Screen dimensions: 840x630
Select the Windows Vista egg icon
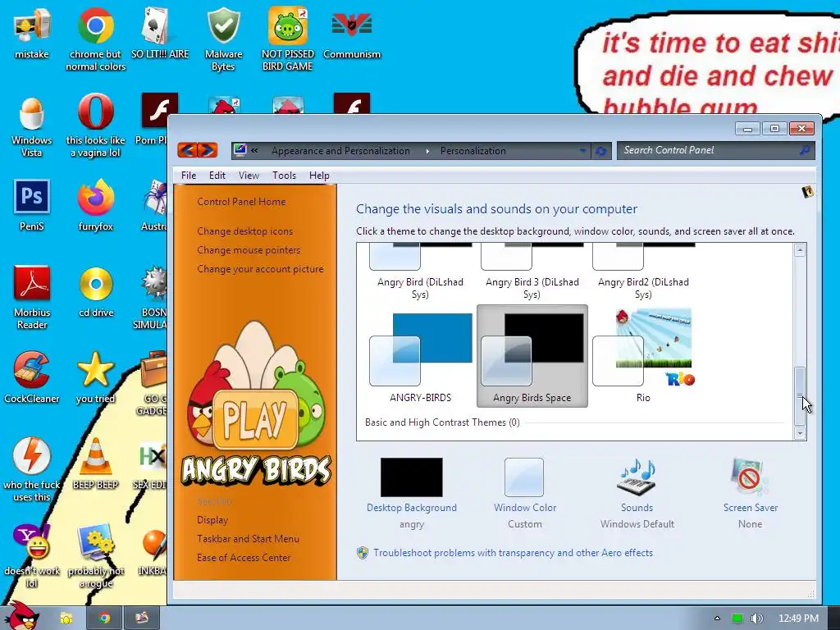pos(32,126)
